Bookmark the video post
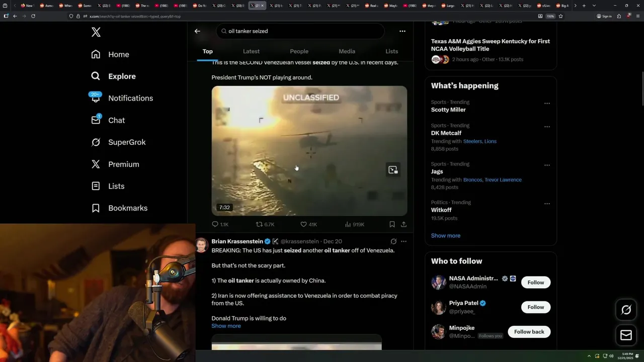This screenshot has height=362, width=644. coord(392,224)
